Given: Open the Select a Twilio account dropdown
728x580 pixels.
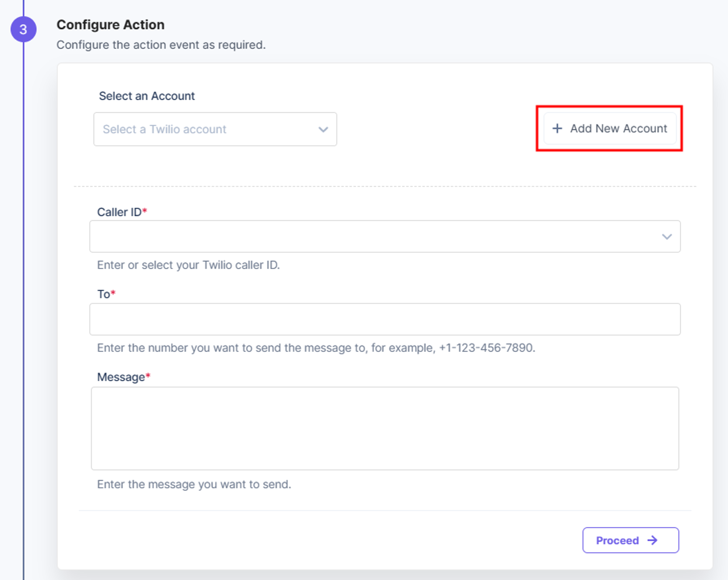Looking at the screenshot, I should click(x=215, y=129).
